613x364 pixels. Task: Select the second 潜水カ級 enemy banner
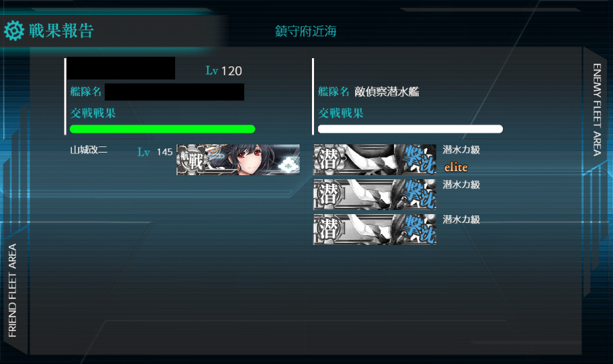click(x=374, y=194)
